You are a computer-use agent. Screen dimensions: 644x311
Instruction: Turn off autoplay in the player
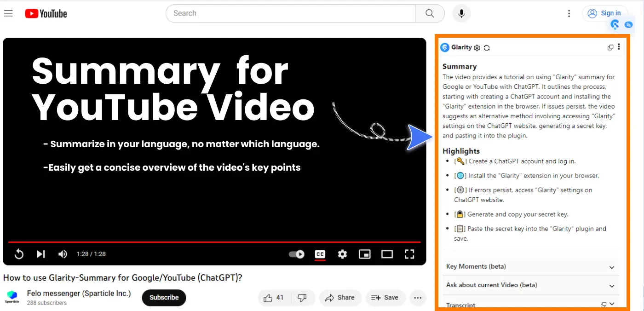pos(296,254)
